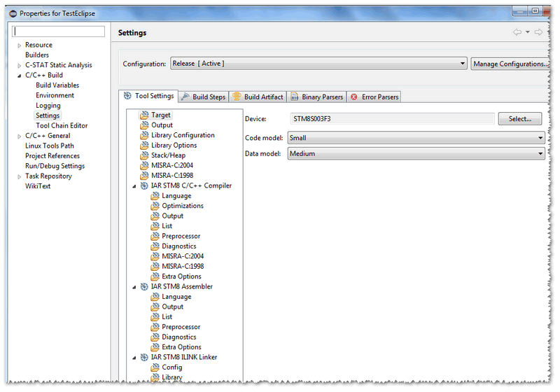
Task: Click the filter text input field
Action: [59, 31]
